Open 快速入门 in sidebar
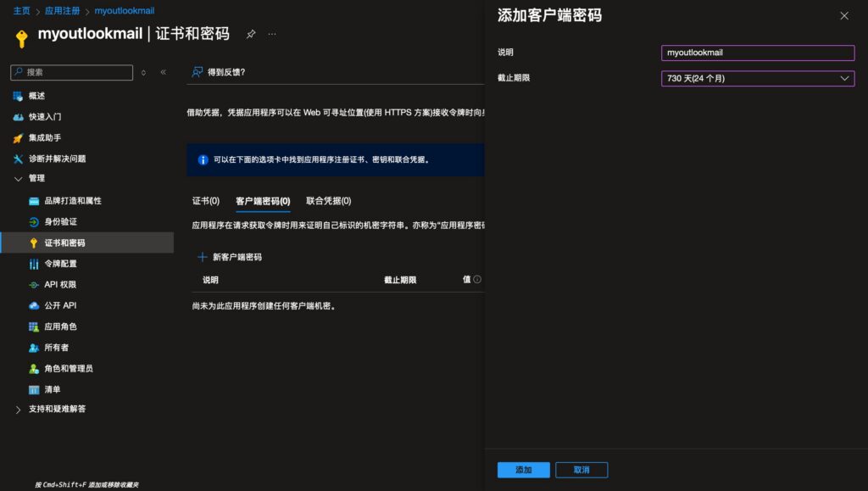Viewport: 868px width, 491px height. tap(44, 117)
